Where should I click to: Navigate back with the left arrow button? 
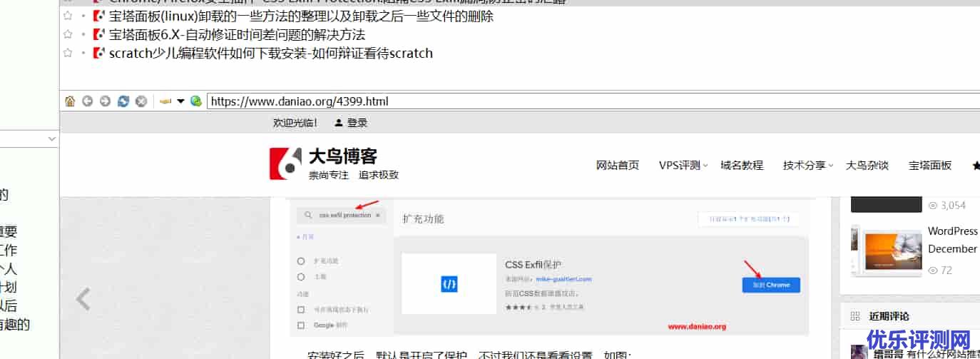87,101
